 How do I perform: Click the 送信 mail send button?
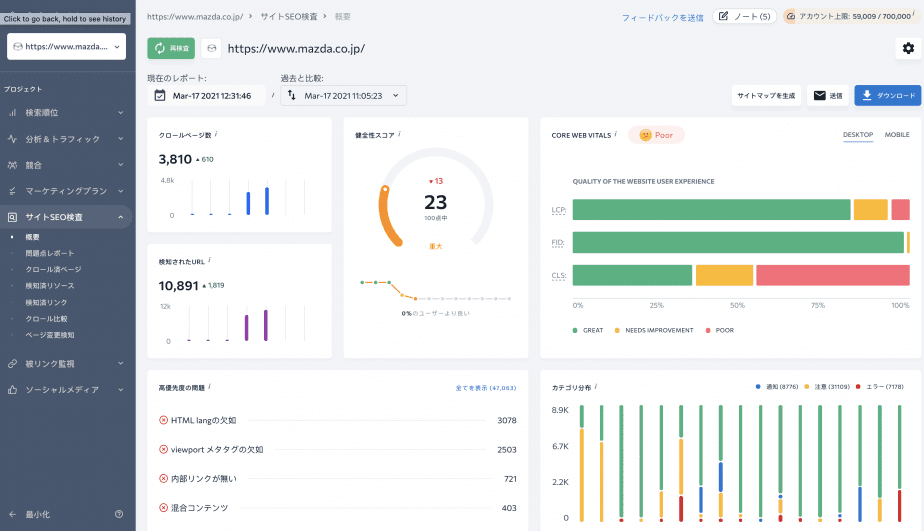(827, 96)
